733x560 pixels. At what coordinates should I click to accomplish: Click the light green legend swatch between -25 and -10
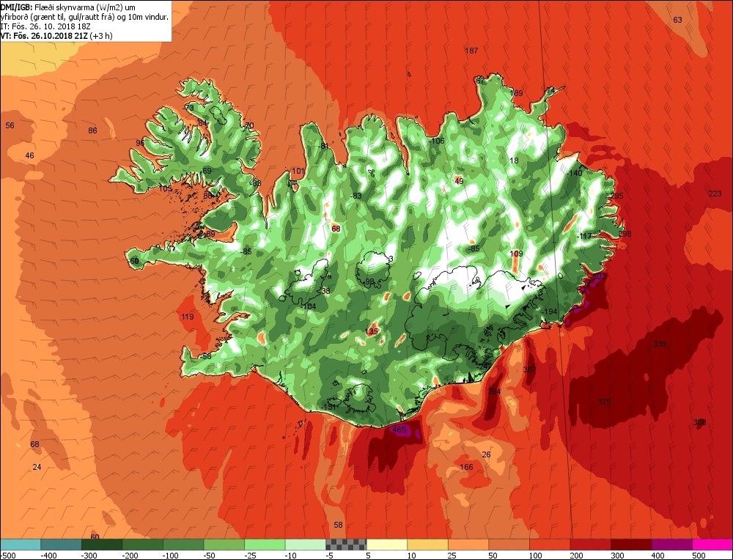point(265,545)
